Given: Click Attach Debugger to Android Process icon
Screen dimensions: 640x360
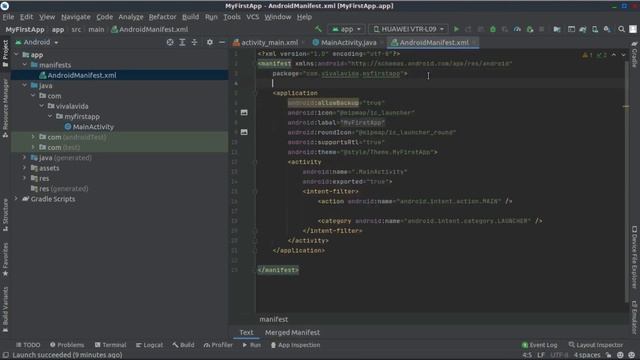Looking at the screenshot, I should [x=530, y=29].
